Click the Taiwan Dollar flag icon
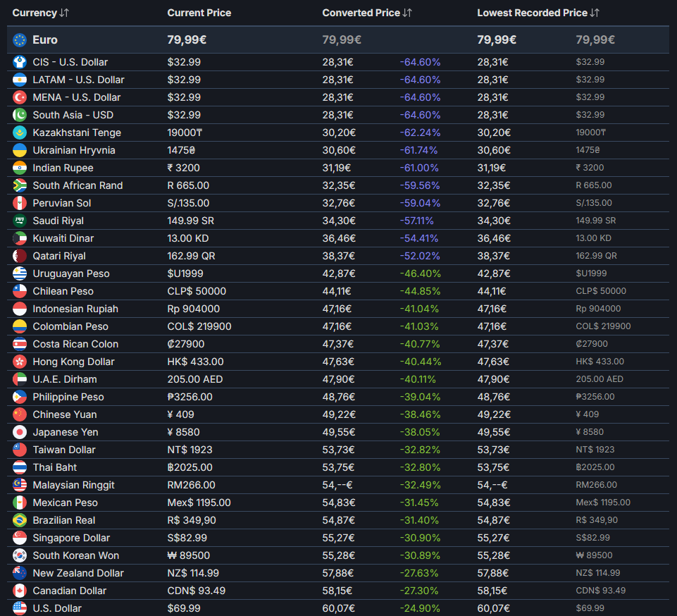Image resolution: width=677 pixels, height=616 pixels. (20, 450)
